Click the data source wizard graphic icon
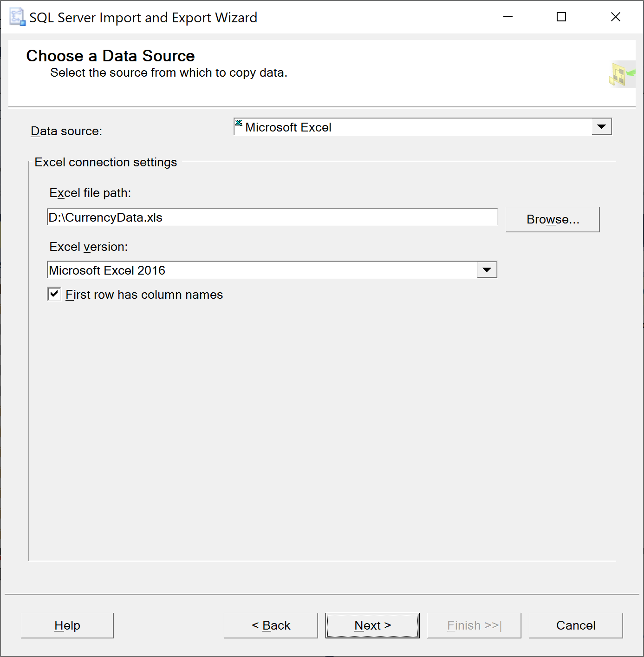The image size is (644, 657). pyautogui.click(x=622, y=74)
